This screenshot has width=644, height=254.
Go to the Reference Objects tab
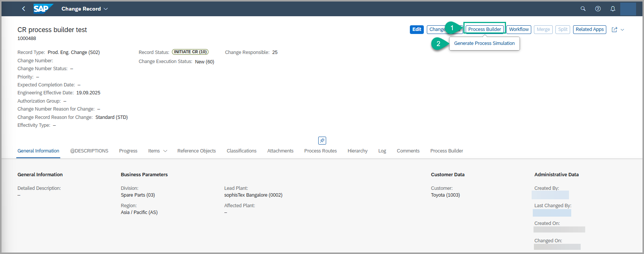coord(196,151)
